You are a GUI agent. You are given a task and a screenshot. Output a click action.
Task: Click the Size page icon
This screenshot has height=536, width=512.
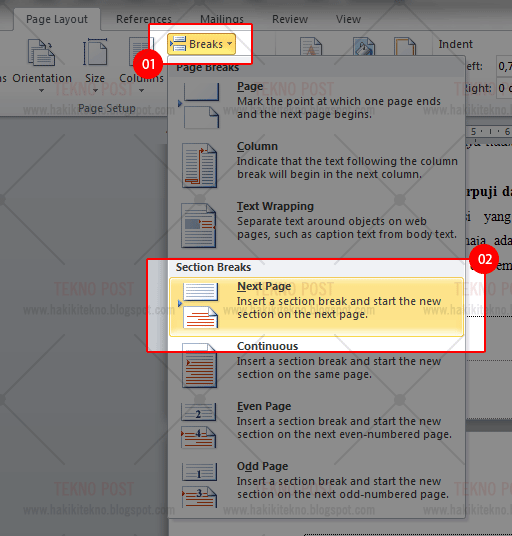click(x=95, y=52)
